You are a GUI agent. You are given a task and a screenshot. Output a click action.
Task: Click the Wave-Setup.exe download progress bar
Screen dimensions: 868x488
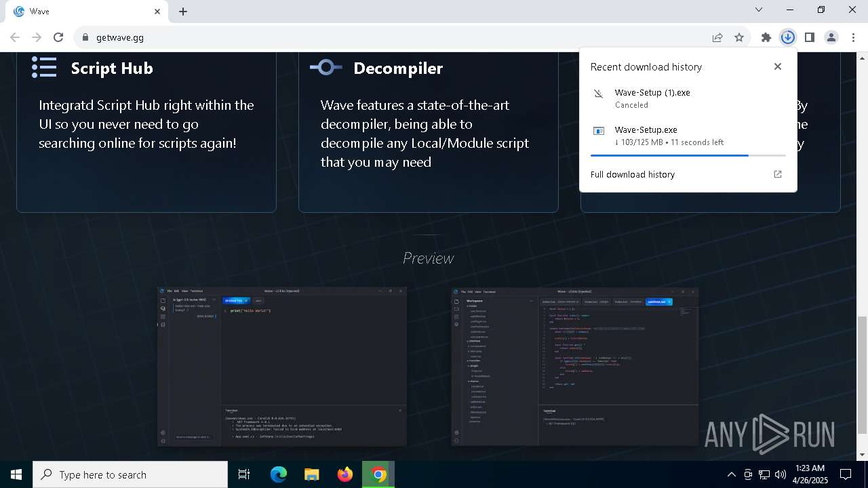pyautogui.click(x=688, y=155)
